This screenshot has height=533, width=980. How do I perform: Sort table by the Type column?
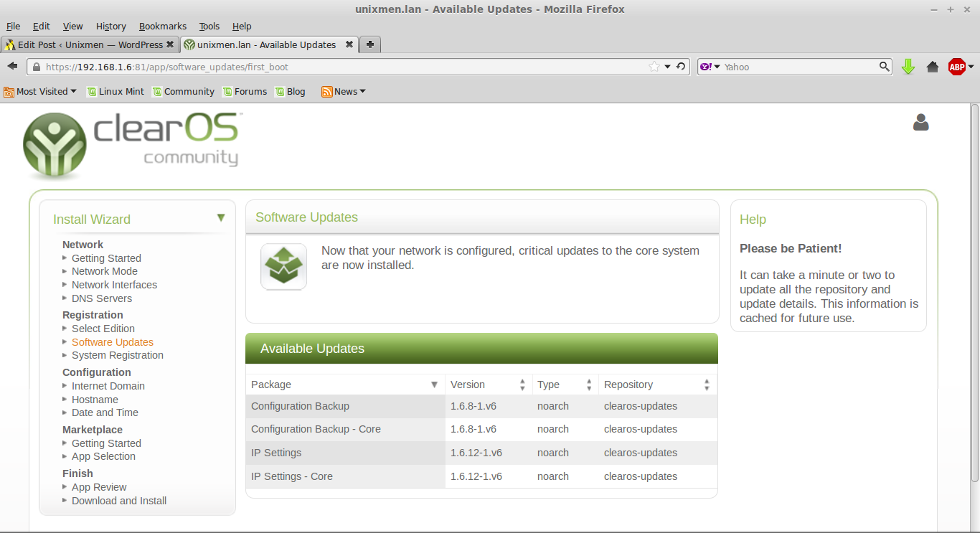point(565,385)
